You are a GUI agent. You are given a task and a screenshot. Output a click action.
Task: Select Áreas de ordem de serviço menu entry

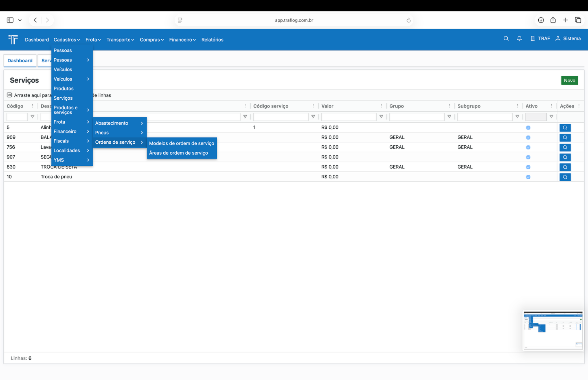[178, 153]
